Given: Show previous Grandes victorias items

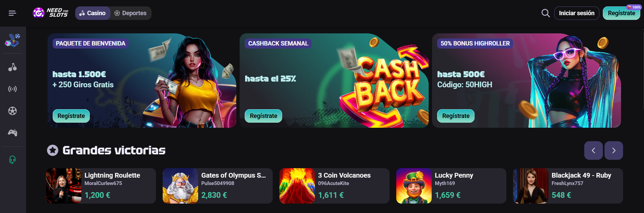Looking at the screenshot, I should [593, 151].
